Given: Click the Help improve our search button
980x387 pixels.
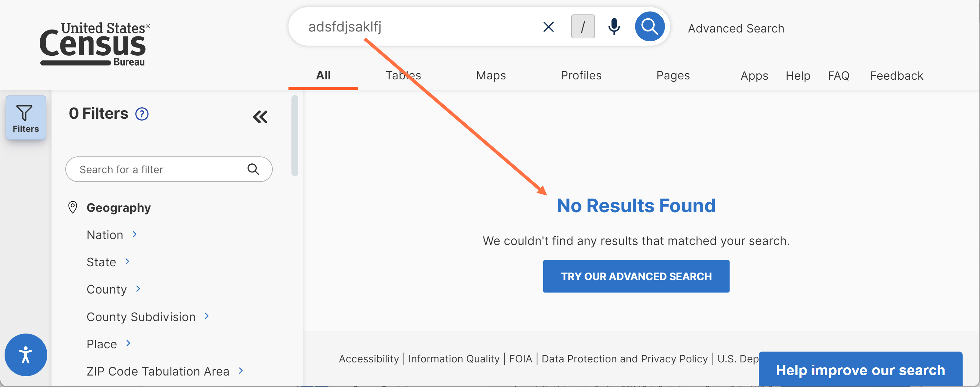Looking at the screenshot, I should click(860, 370).
